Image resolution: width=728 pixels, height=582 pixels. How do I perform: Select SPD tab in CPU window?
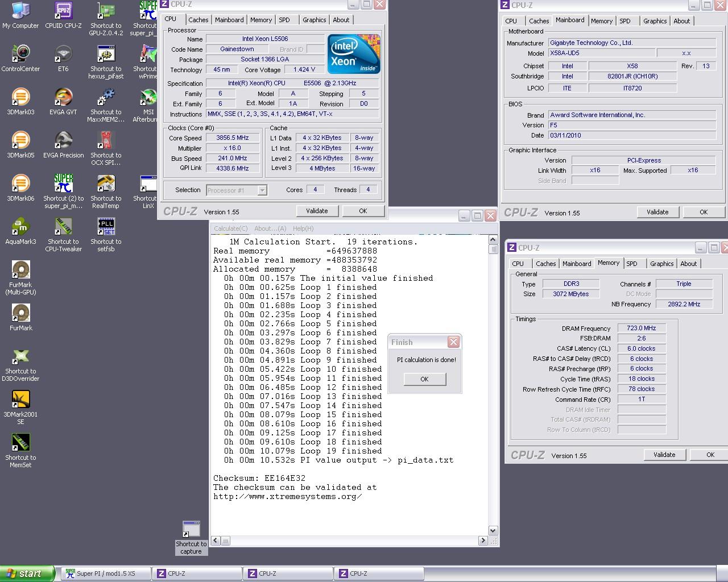pos(284,20)
